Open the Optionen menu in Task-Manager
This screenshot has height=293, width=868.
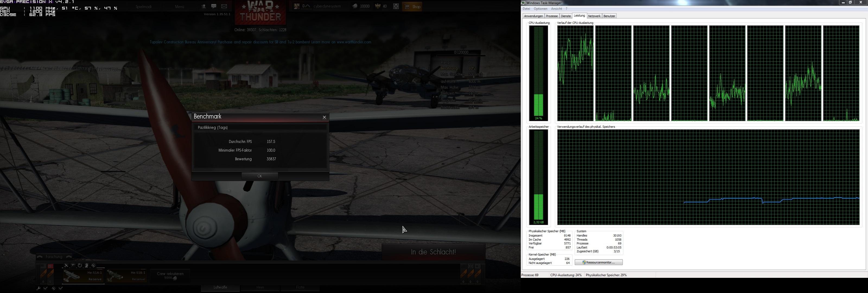(540, 9)
